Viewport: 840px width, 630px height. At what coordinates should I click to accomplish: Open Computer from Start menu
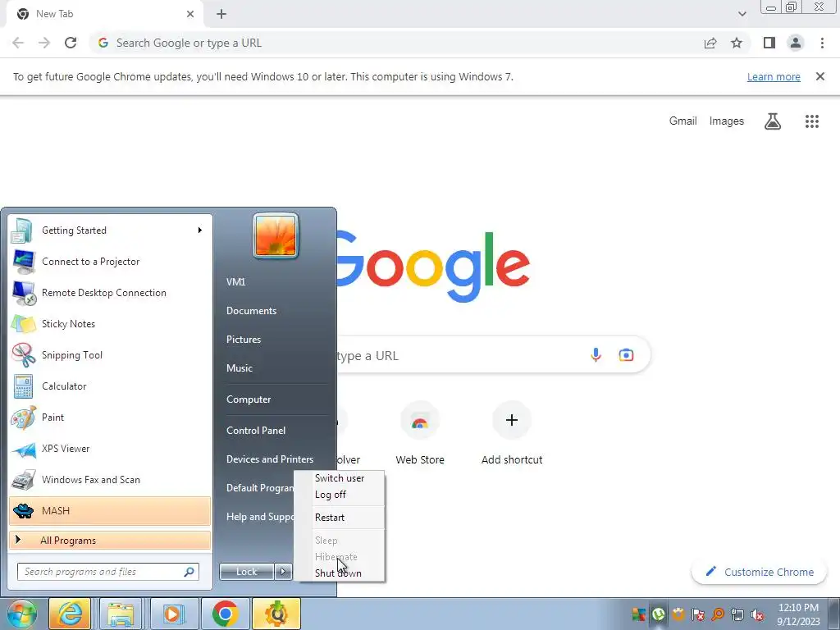coord(249,399)
